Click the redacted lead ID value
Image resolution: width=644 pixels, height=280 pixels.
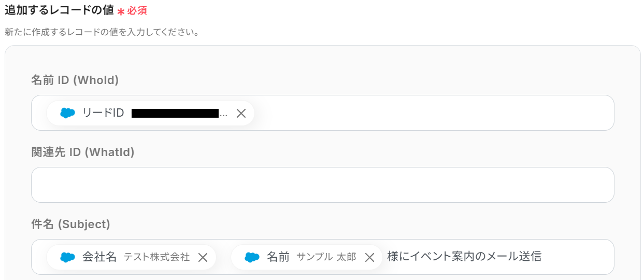(175, 113)
